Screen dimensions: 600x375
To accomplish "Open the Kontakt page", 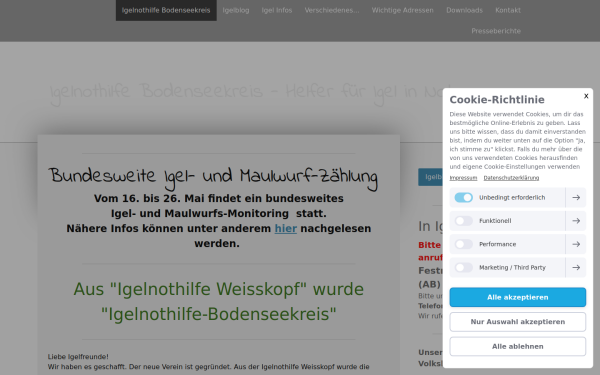I will click(508, 10).
